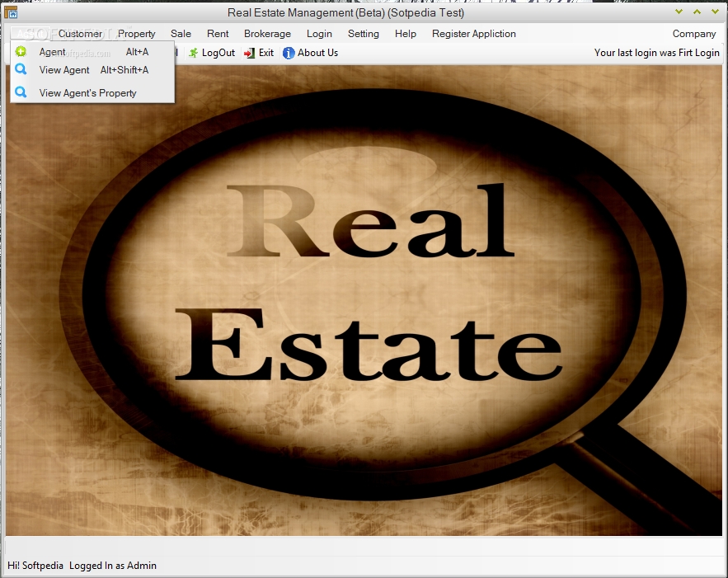Click the highlighted Agent menu header
Viewport: 728px width, 578px height.
[x=31, y=34]
